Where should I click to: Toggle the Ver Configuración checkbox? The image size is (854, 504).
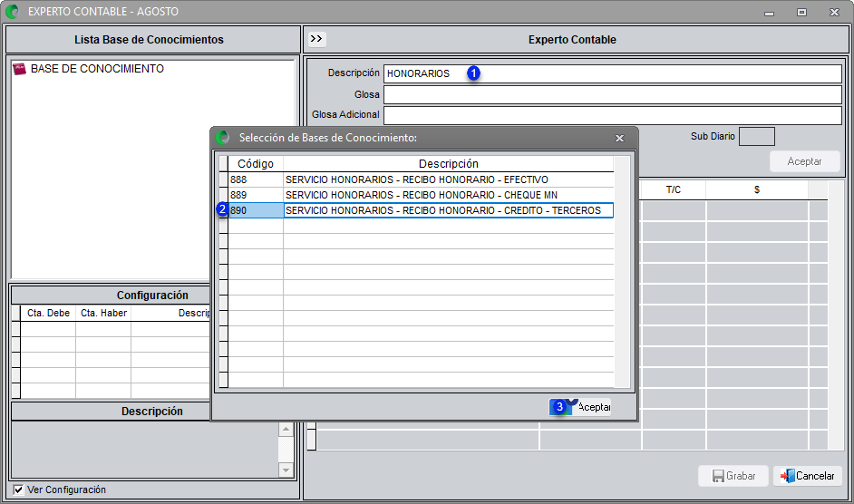click(18, 489)
